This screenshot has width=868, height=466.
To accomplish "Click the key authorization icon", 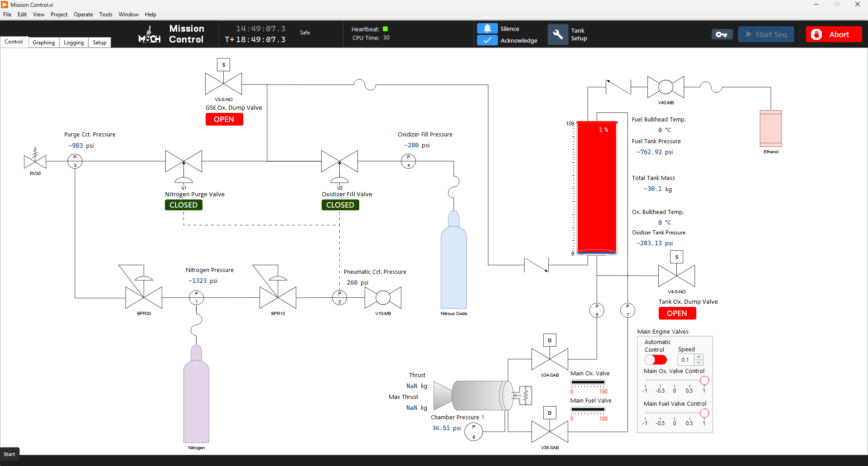I will click(721, 34).
